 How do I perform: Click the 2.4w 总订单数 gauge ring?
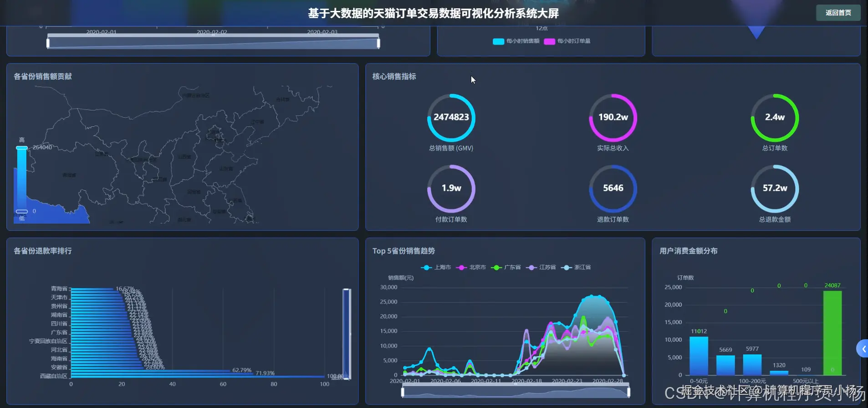coord(775,117)
